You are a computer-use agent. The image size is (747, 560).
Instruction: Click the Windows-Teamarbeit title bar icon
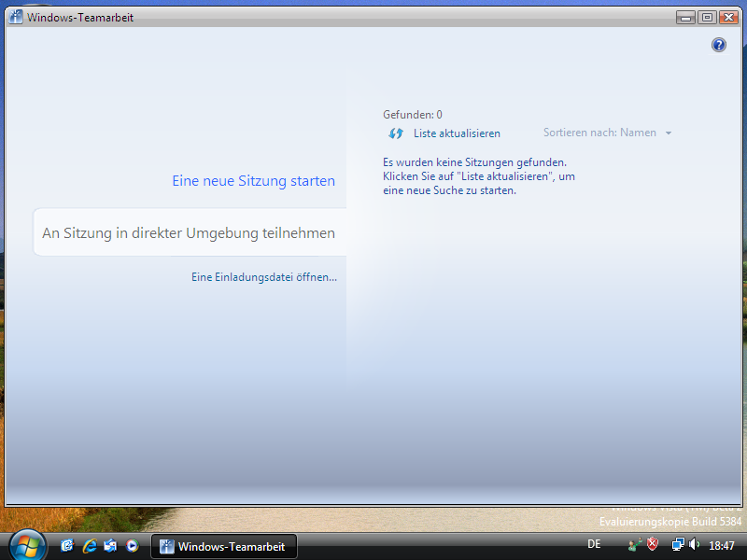16,17
